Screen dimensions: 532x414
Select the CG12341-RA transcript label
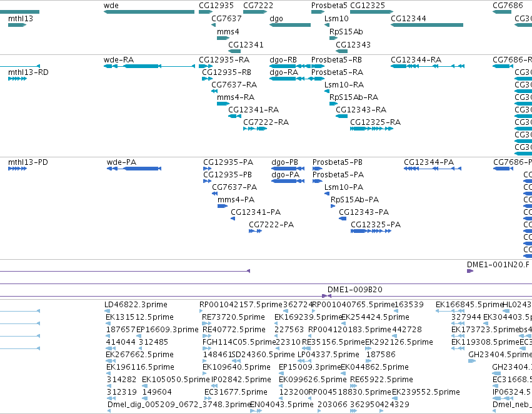coord(253,110)
